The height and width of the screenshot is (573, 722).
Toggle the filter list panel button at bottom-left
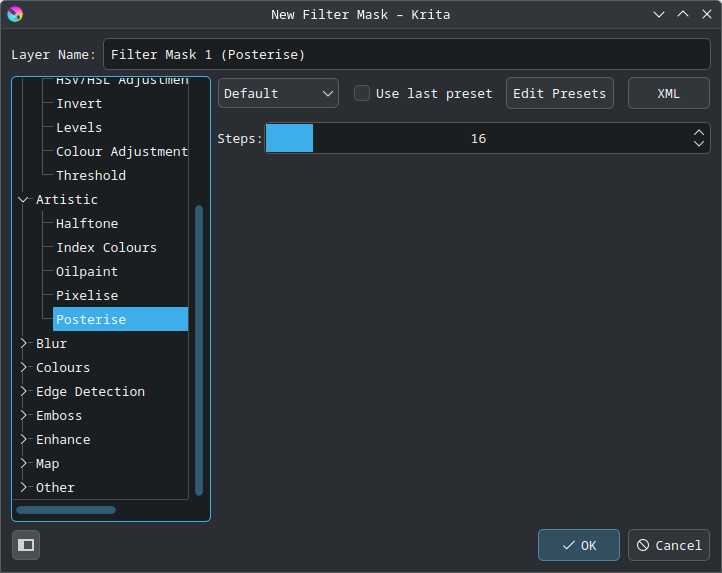coord(26,545)
